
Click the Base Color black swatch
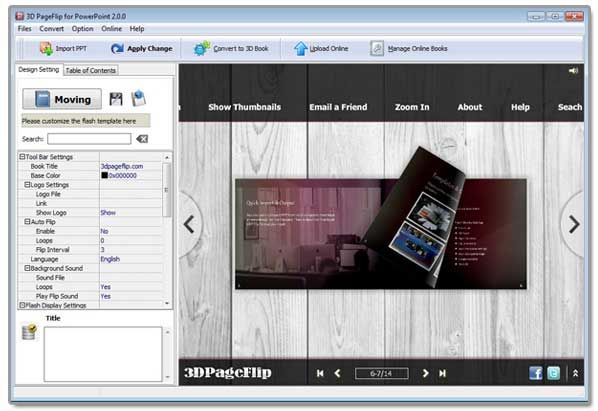104,175
